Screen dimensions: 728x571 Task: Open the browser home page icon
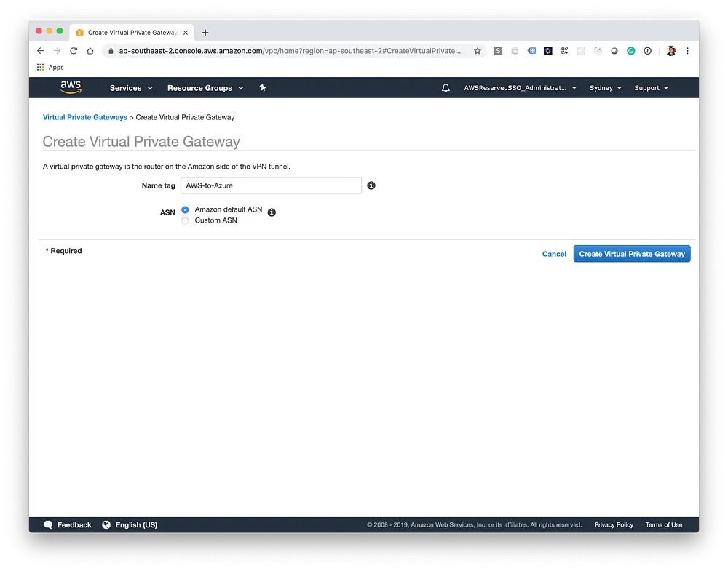coord(90,51)
